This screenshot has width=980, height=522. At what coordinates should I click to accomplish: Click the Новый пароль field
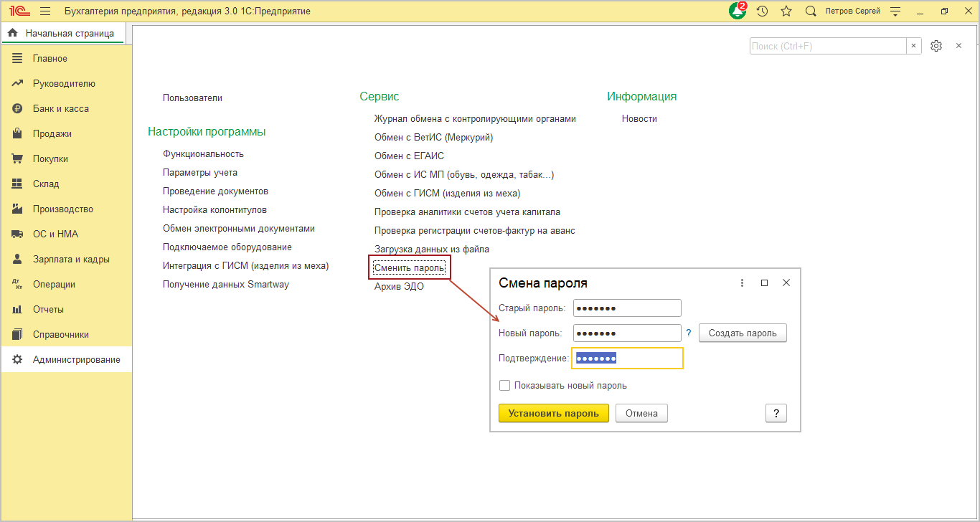(627, 333)
